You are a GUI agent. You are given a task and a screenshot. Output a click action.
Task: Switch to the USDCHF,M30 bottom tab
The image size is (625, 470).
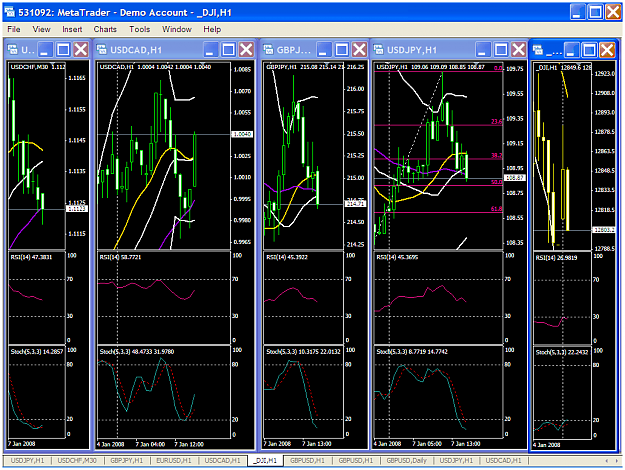(x=77, y=460)
